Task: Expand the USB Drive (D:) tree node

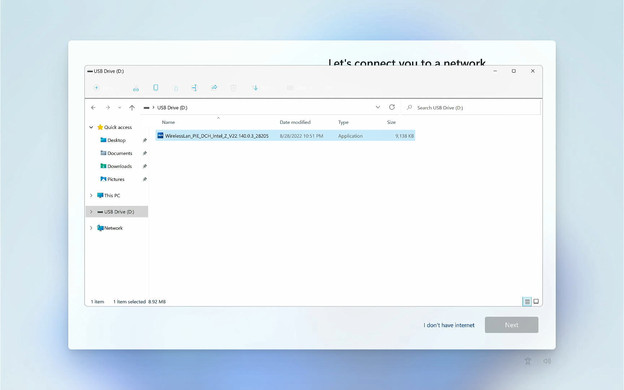Action: coord(91,212)
